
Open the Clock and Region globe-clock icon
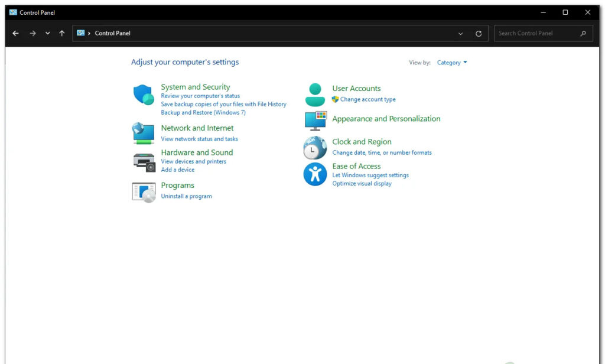click(x=315, y=148)
